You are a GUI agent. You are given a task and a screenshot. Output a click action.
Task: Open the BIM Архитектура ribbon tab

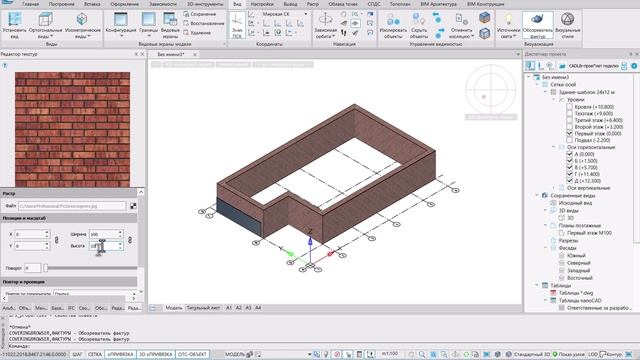coord(439,4)
